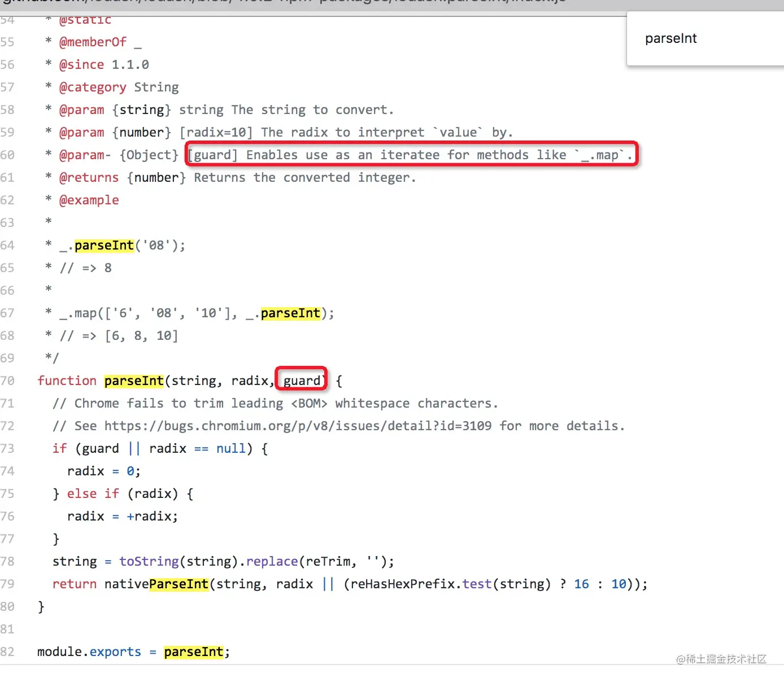Image resolution: width=784 pixels, height=682 pixels.
Task: Click "reTrim" on line 78
Action: point(328,561)
